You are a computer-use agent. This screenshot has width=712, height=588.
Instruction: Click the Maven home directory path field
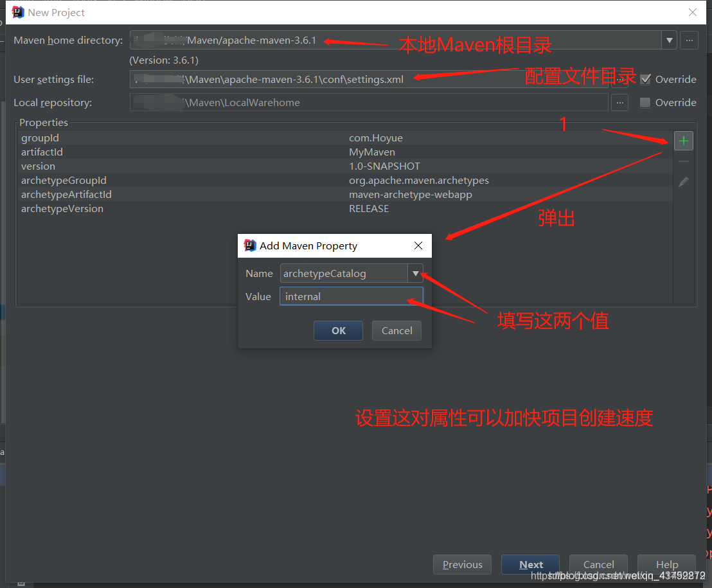(x=395, y=40)
